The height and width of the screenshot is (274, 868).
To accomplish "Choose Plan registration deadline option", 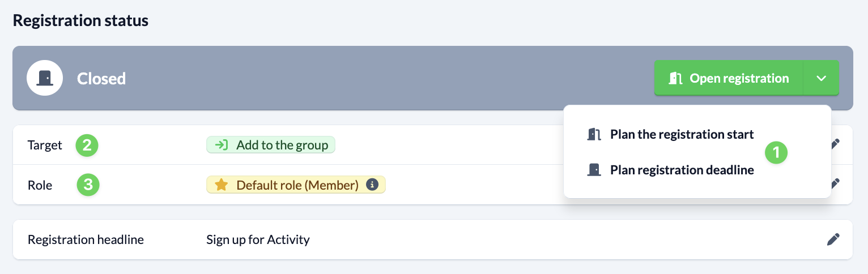I will pyautogui.click(x=682, y=170).
